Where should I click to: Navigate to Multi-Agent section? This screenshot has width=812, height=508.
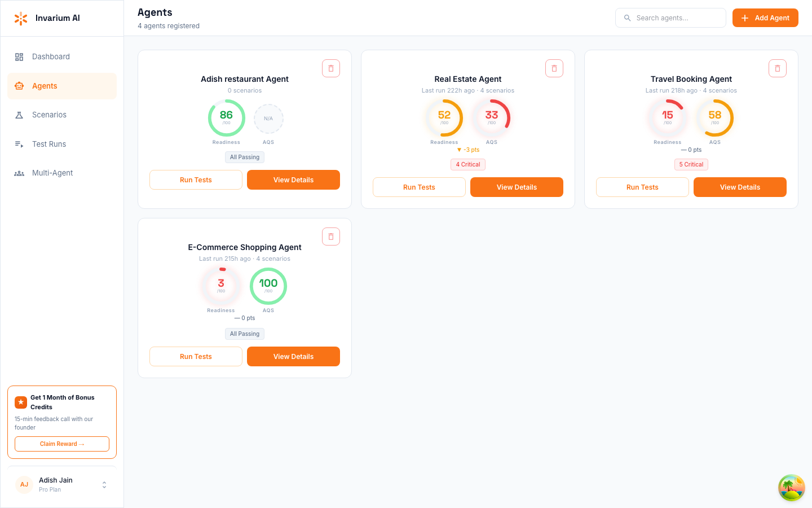coord(52,173)
